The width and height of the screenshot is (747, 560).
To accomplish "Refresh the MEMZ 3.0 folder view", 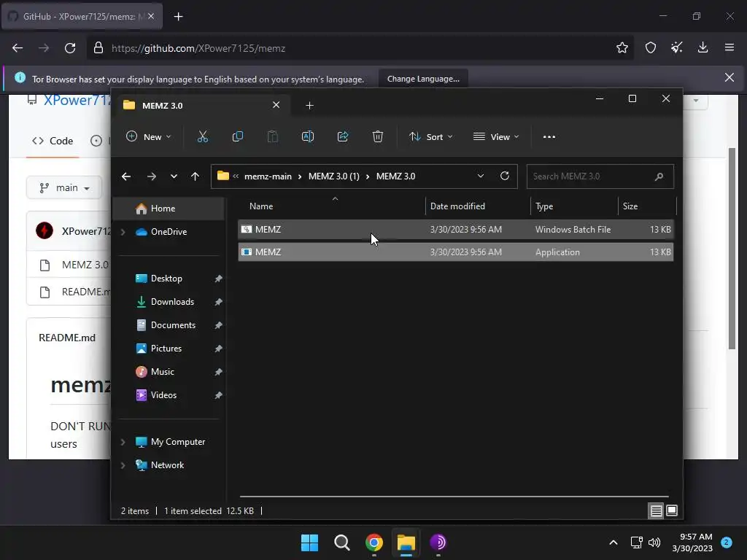I will point(505,176).
